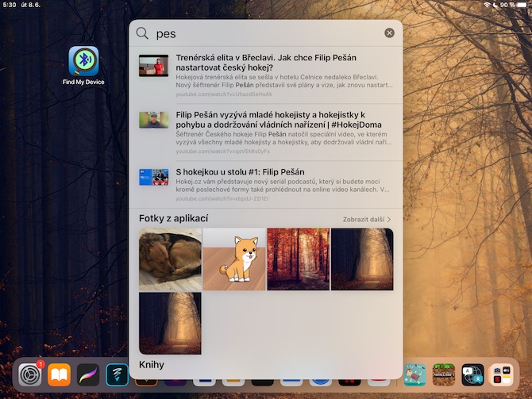532x399 pixels.
Task: Open misty forest photo in first row
Action: coord(362,259)
